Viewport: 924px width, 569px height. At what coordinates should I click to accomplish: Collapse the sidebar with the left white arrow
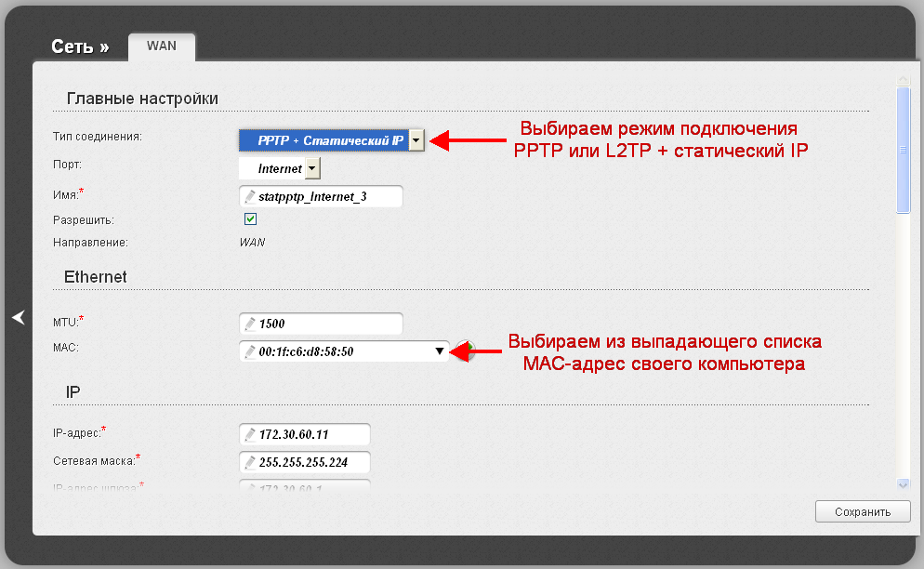(x=18, y=318)
